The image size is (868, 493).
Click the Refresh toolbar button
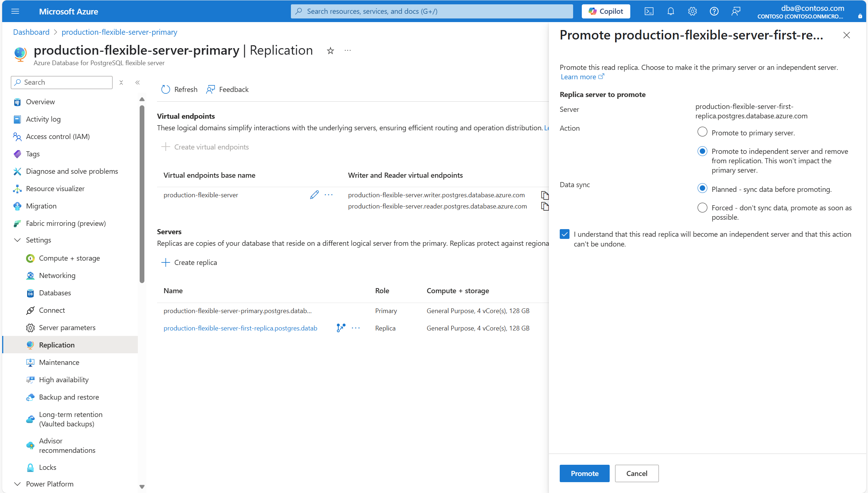point(179,89)
